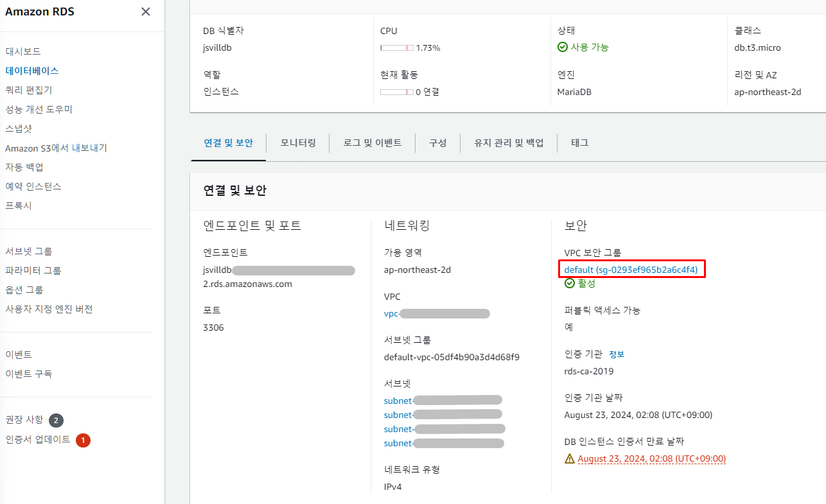Click the green 사용 가능 status icon
826x504 pixels.
click(x=563, y=47)
